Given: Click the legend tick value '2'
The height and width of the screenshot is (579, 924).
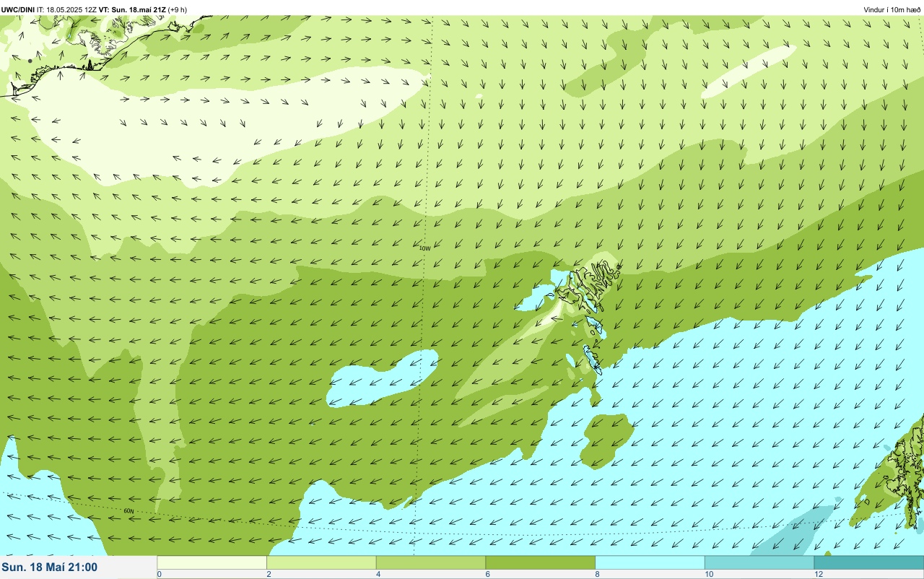Looking at the screenshot, I should pos(269,574).
